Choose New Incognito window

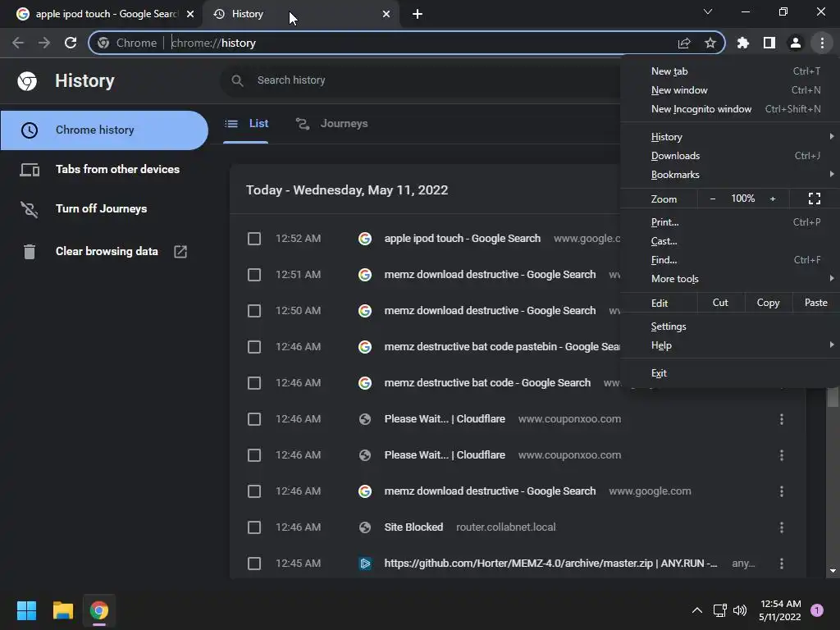click(x=730, y=109)
